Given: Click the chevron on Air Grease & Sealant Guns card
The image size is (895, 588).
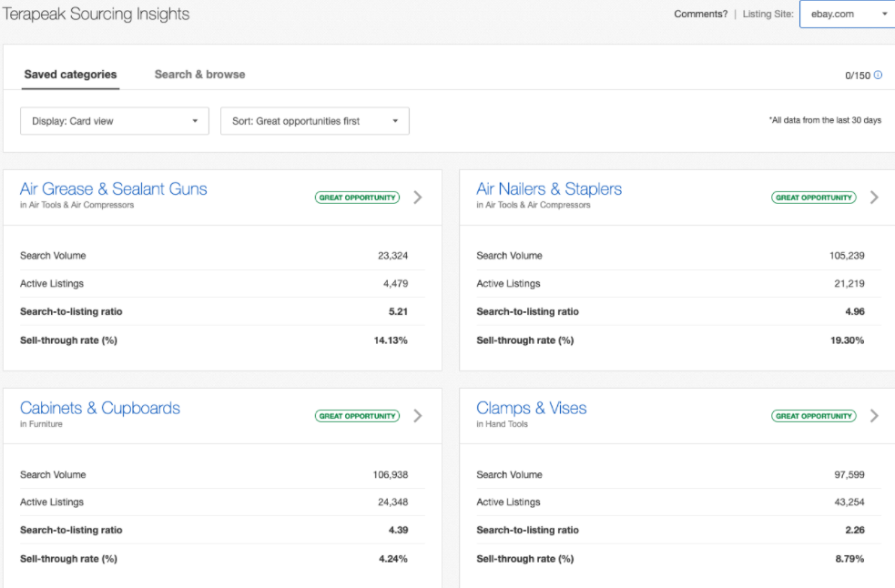Looking at the screenshot, I should click(x=418, y=198).
